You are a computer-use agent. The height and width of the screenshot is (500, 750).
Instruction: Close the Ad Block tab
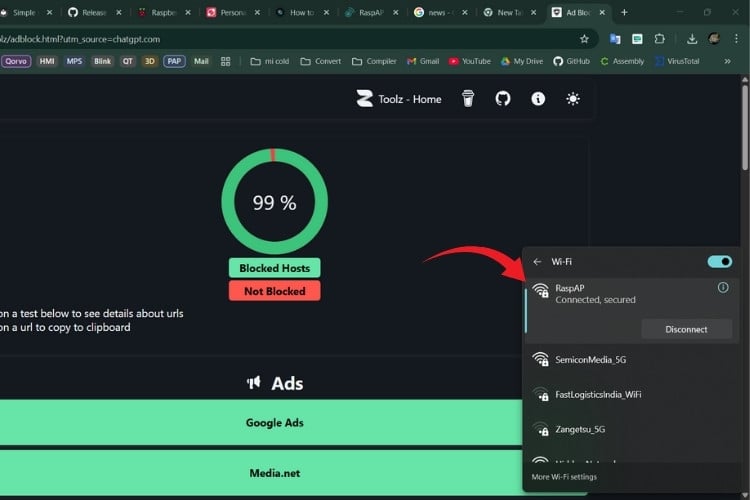602,12
